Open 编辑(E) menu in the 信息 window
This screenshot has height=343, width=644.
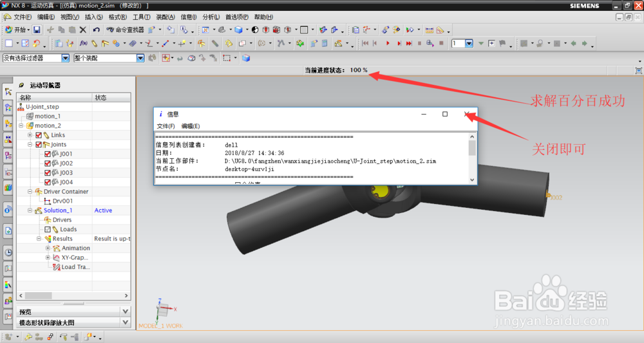coord(191,126)
